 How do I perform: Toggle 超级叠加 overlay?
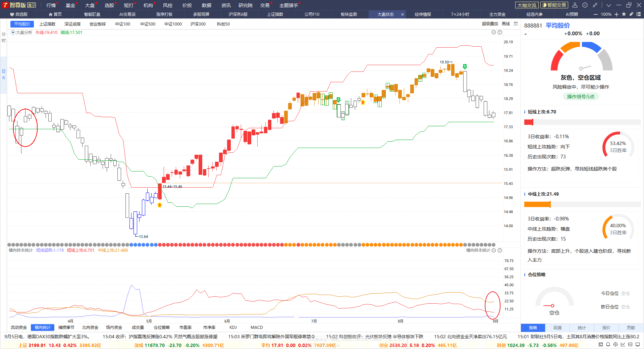pos(490,24)
